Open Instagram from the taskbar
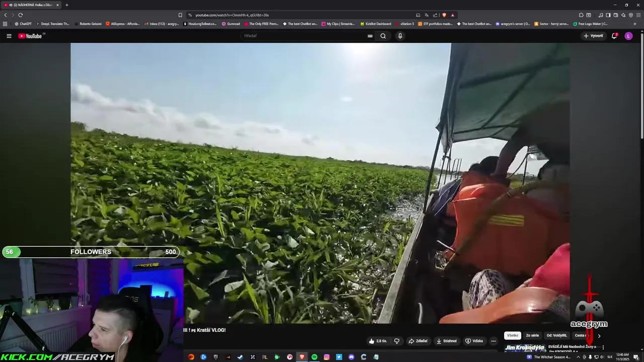The width and height of the screenshot is (644, 362). tap(327, 357)
